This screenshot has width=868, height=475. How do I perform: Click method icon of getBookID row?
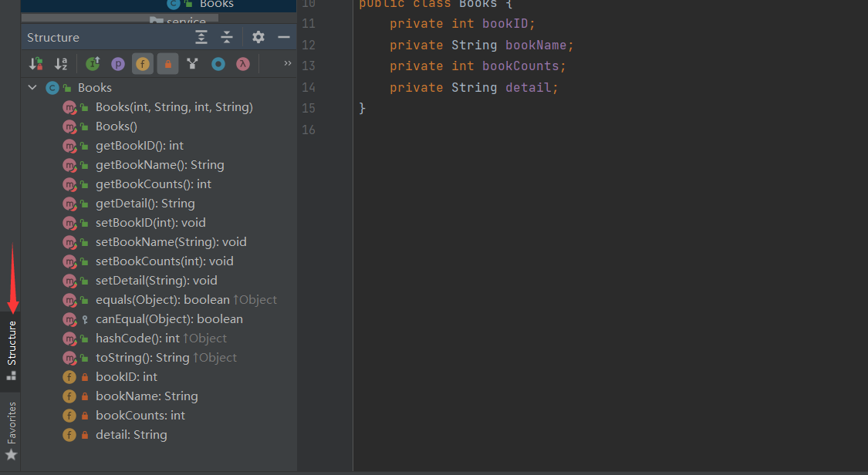pos(69,146)
